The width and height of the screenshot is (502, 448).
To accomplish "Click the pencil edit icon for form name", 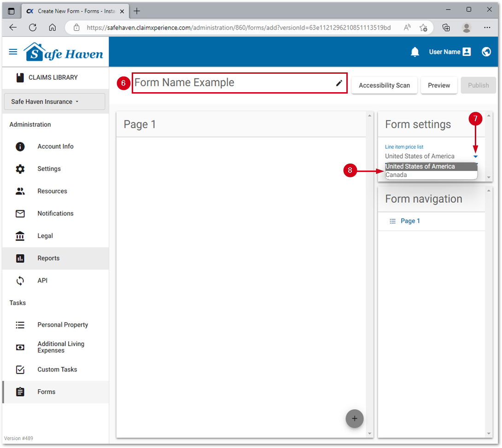I will [339, 83].
